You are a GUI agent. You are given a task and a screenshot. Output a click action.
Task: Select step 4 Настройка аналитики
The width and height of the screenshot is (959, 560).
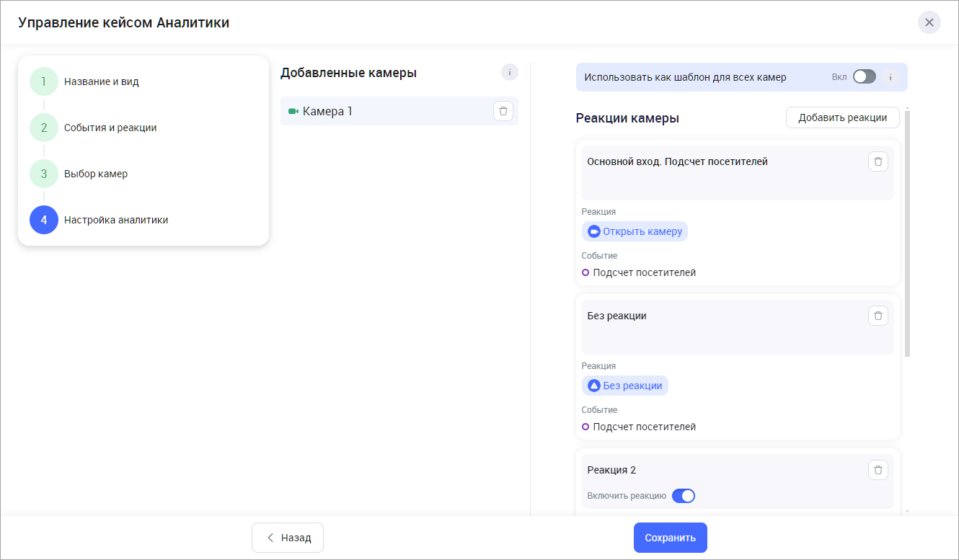pyautogui.click(x=44, y=220)
